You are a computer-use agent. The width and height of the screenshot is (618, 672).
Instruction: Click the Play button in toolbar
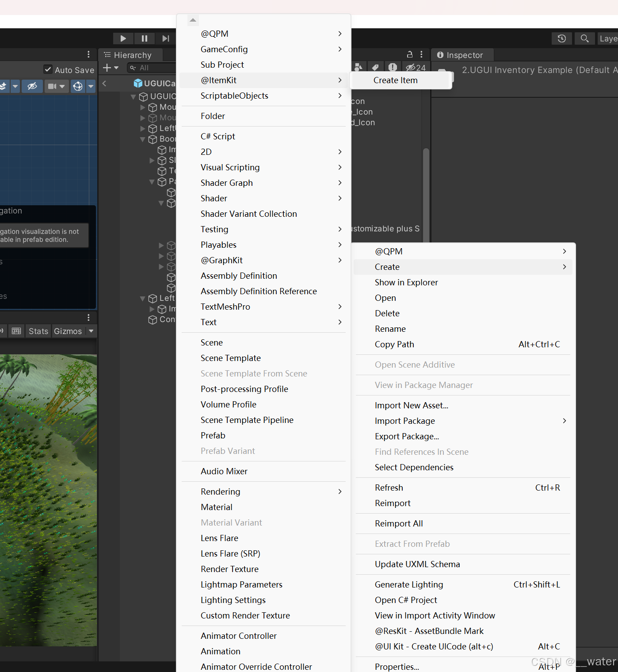[123, 38]
